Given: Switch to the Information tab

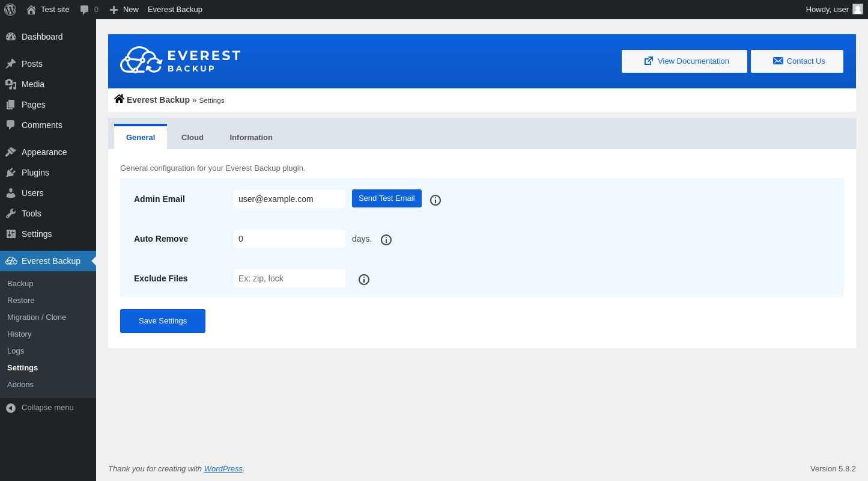Looking at the screenshot, I should click(251, 137).
